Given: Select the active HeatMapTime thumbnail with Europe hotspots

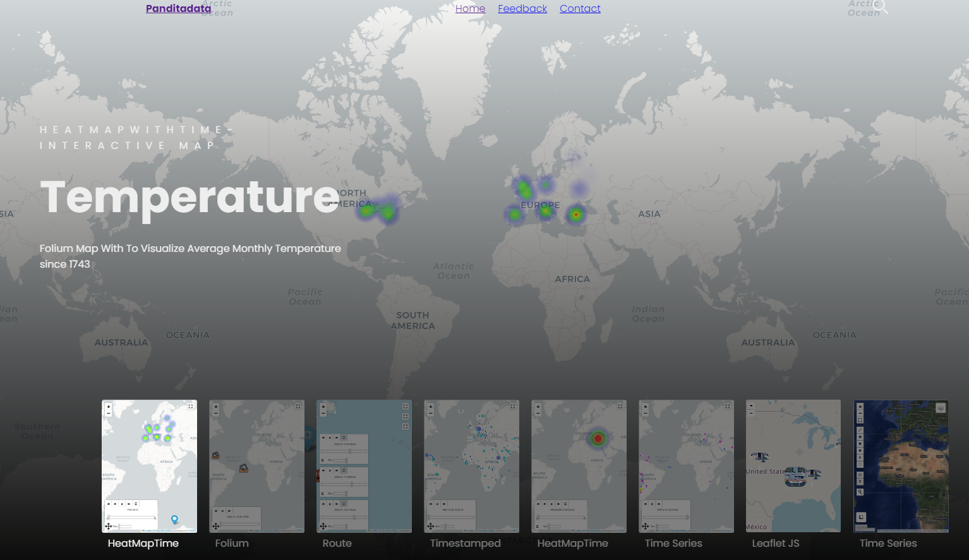Looking at the screenshot, I should click(150, 466).
